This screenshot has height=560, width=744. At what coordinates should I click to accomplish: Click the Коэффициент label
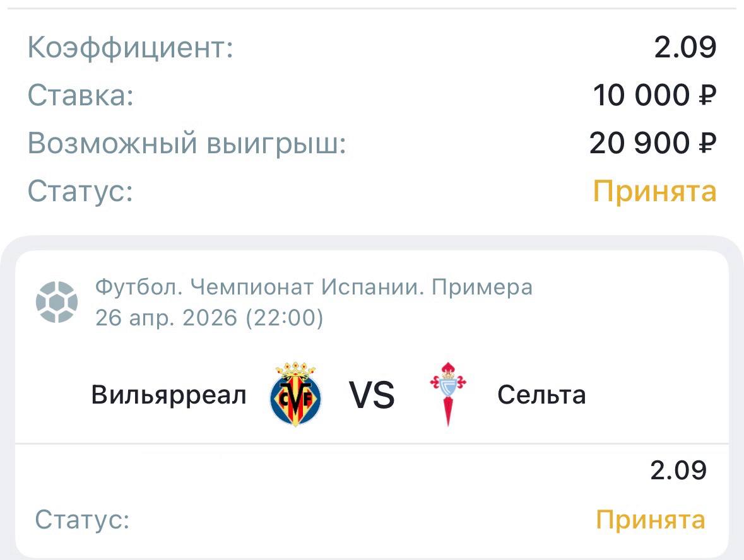point(131,49)
